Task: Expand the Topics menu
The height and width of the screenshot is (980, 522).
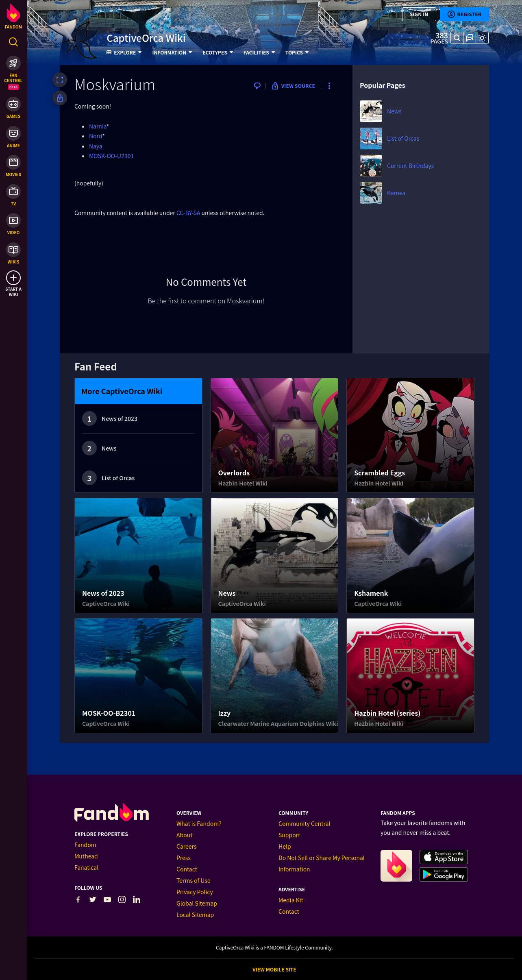Action: [x=297, y=52]
